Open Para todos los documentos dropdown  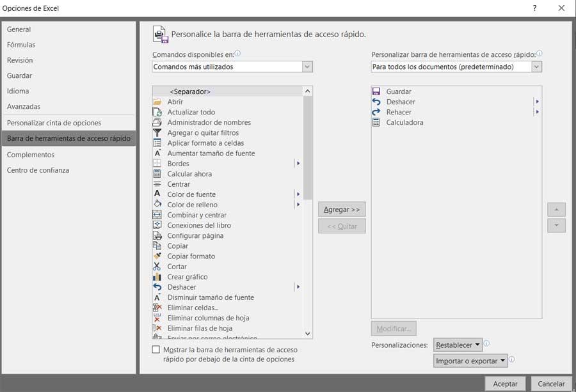pos(537,67)
